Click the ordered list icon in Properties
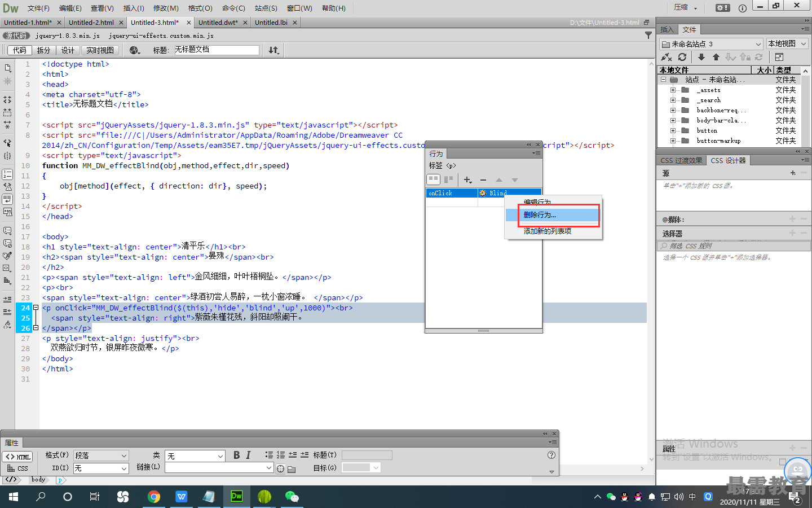The height and width of the screenshot is (508, 812). tap(281, 455)
